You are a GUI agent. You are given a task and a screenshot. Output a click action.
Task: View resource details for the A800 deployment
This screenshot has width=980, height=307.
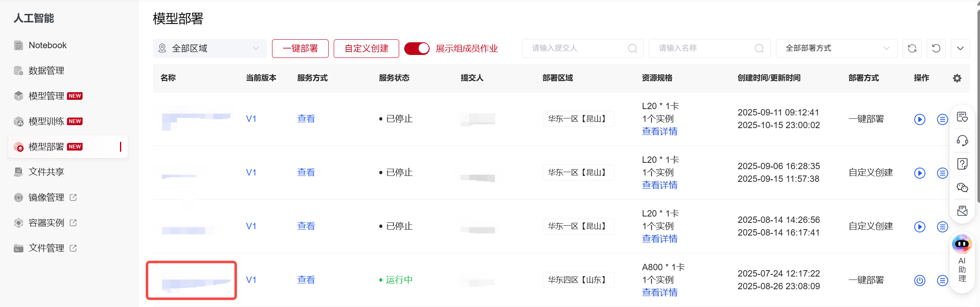click(659, 293)
